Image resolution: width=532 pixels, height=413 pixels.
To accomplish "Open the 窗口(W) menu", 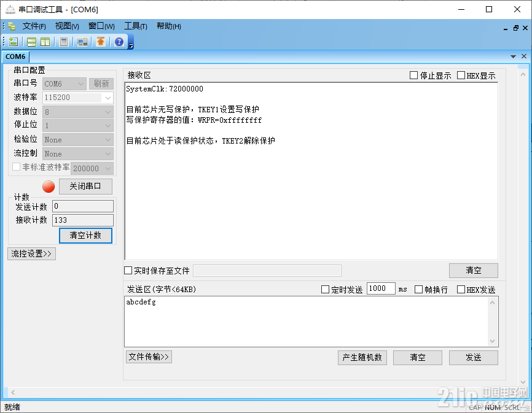I will point(101,26).
